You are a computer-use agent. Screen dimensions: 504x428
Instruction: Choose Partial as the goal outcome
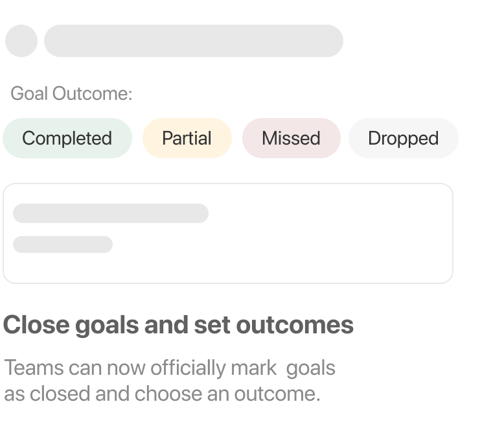[187, 138]
